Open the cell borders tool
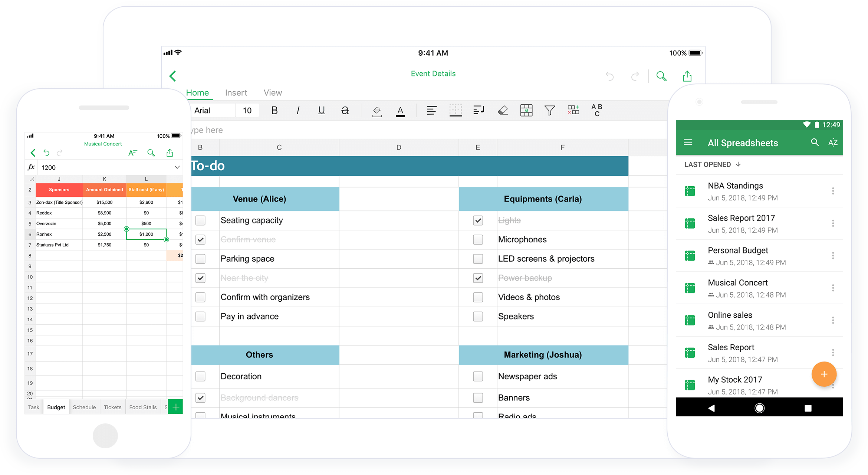The width and height of the screenshot is (868, 475). coord(456,110)
